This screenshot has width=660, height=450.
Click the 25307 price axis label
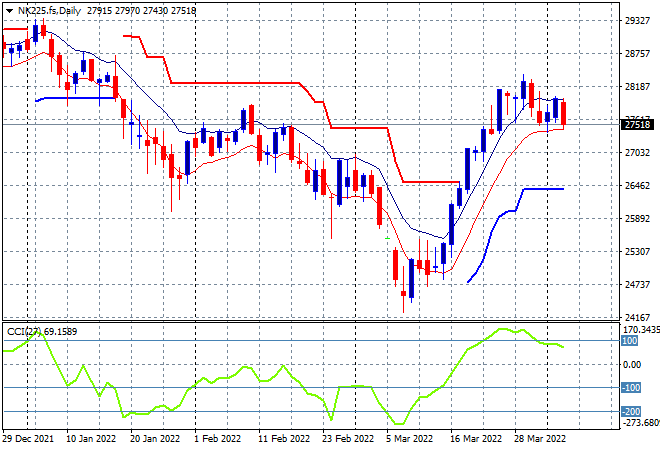click(x=637, y=251)
